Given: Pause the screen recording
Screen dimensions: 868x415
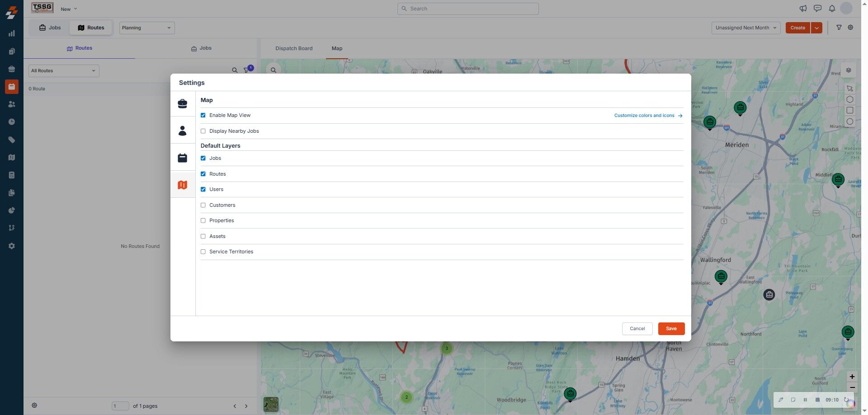Looking at the screenshot, I should coord(805,400).
